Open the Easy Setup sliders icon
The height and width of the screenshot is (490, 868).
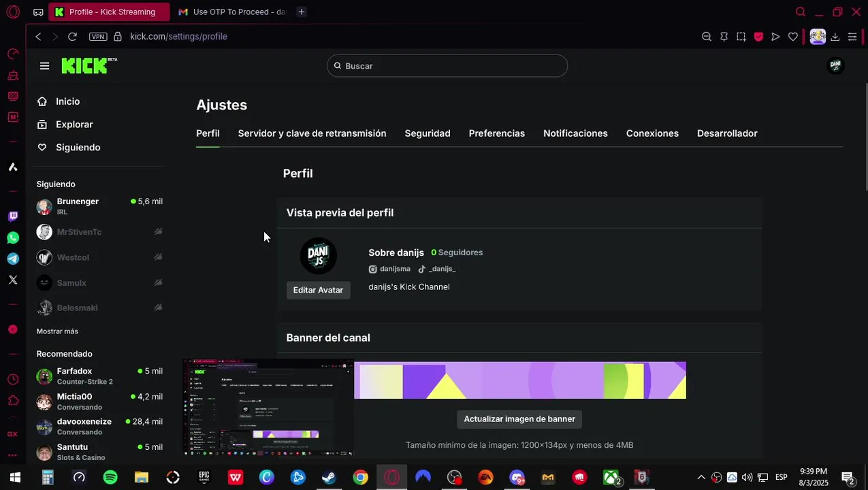coord(852,37)
